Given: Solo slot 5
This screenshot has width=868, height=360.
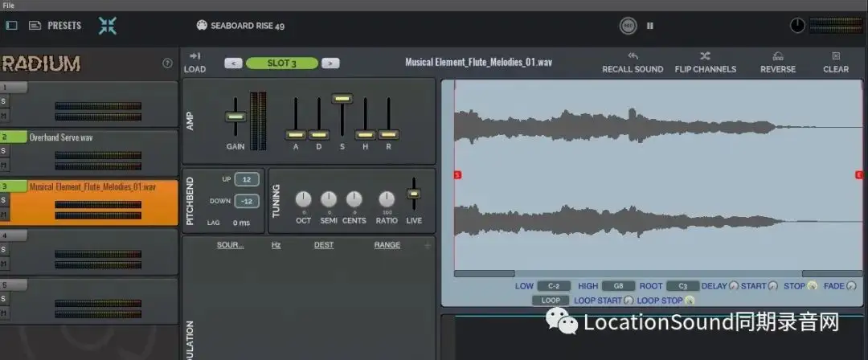Looking at the screenshot, I should [4, 298].
